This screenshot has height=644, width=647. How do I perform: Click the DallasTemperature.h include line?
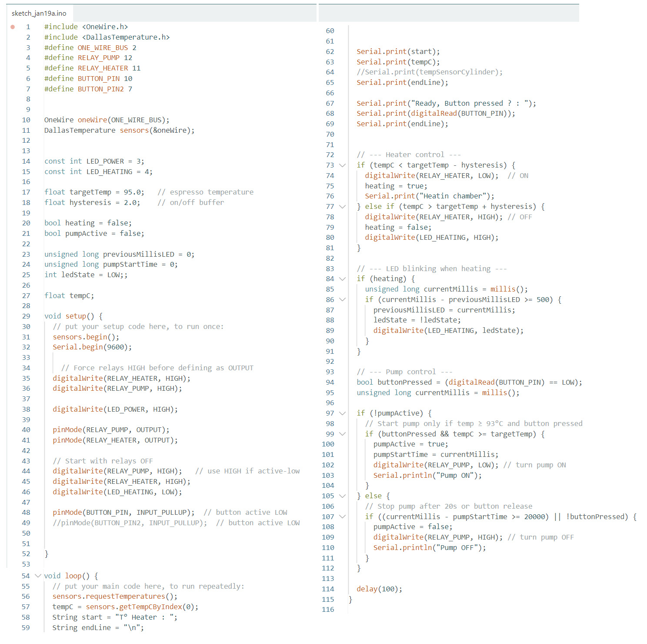[x=107, y=37]
